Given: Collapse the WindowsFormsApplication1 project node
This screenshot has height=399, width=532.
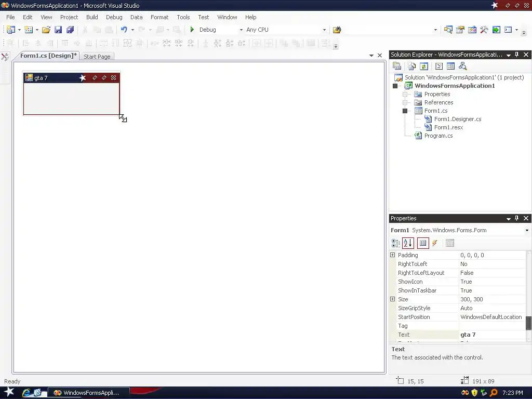Looking at the screenshot, I should tap(395, 86).
